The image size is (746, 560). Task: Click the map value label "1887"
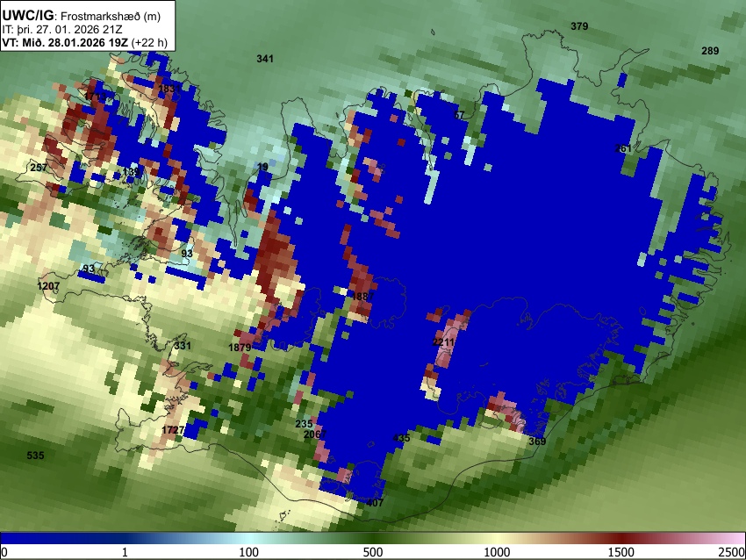point(362,297)
